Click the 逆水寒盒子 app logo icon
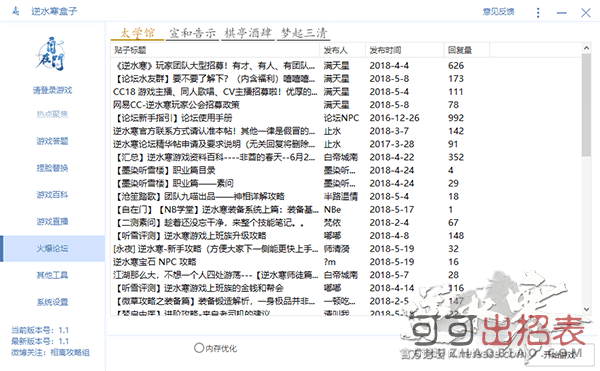The image size is (600, 371). click(15, 11)
